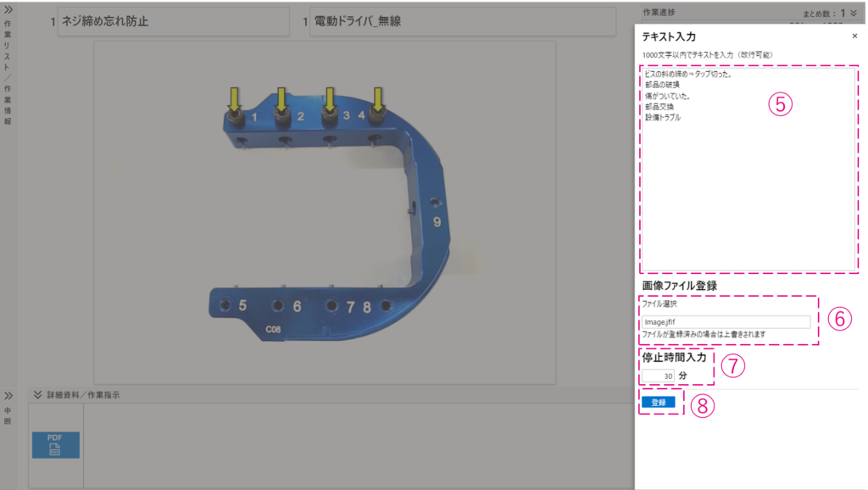Click the Image.jfif file selection field
The width and height of the screenshot is (868, 490).
click(x=725, y=322)
